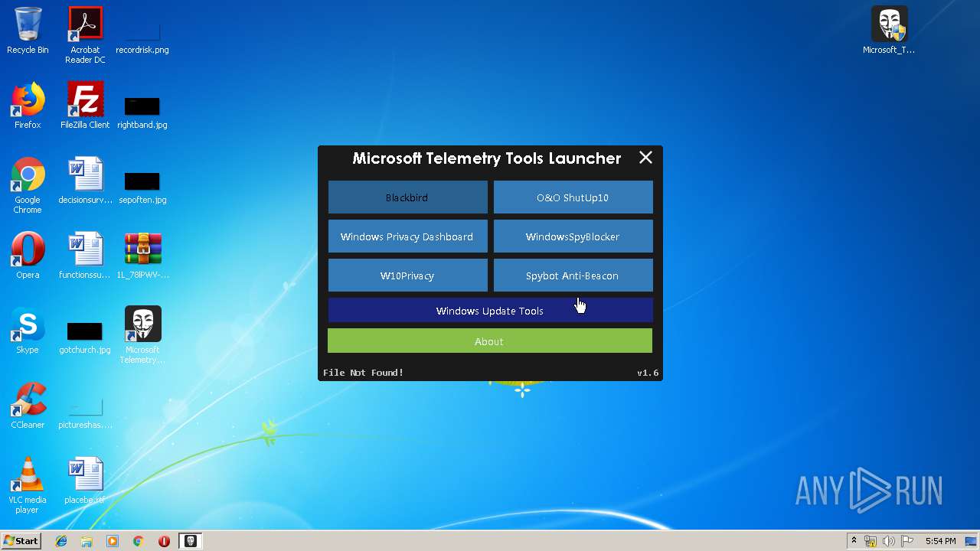Open Windows Explorer from taskbar
The width and height of the screenshot is (980, 551).
coord(87,541)
